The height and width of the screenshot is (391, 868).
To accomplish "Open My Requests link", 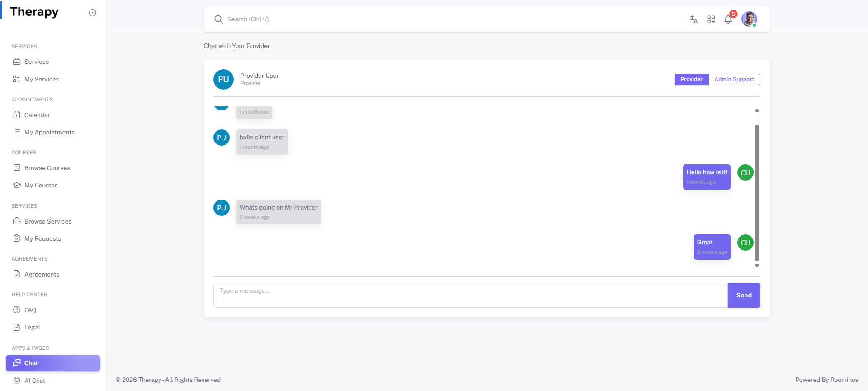I will [53, 238].
